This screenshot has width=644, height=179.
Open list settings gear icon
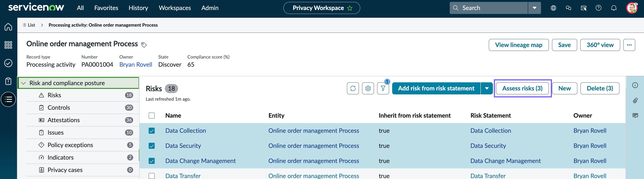(x=368, y=88)
